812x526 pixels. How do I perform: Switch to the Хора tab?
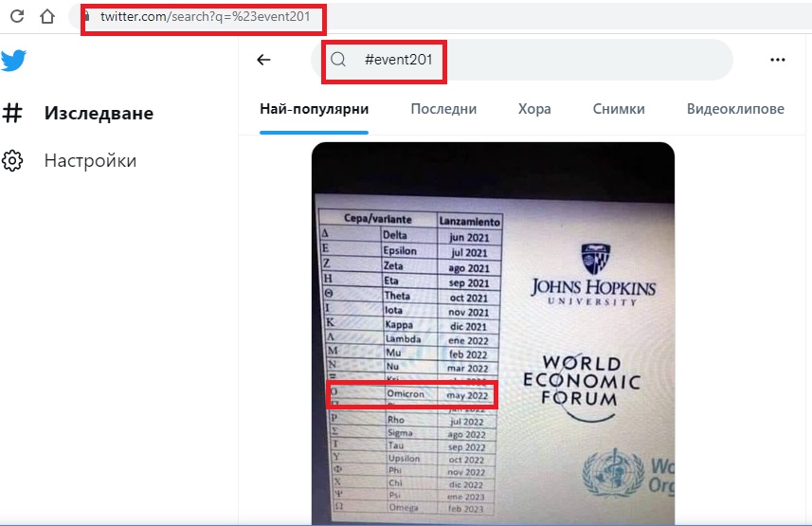click(534, 109)
